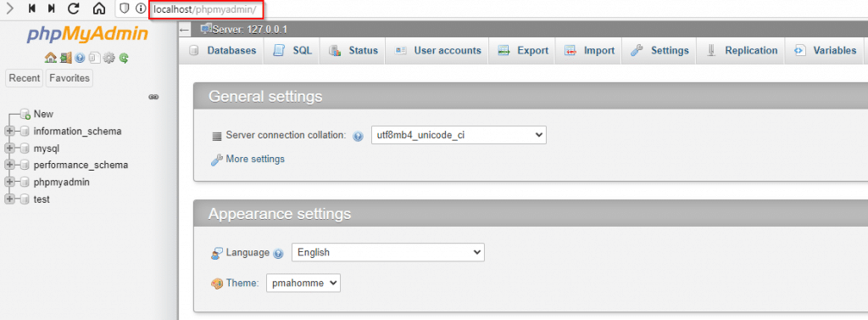Click help icon beside Language

pos(278,253)
